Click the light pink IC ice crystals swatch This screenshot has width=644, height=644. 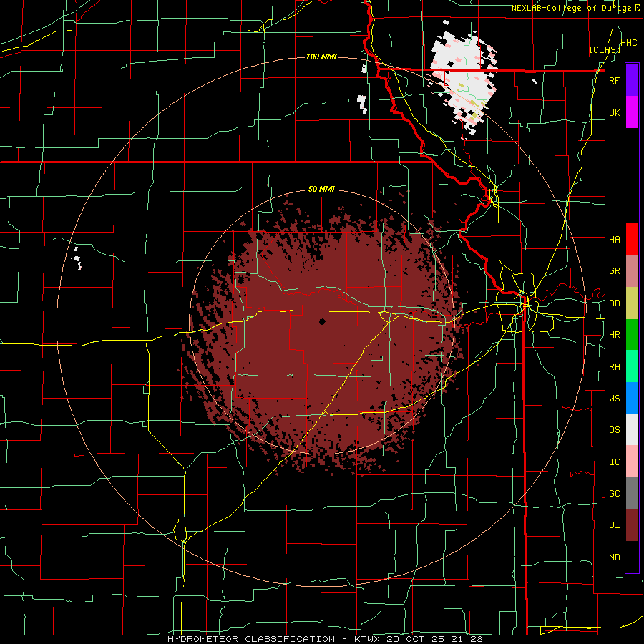[x=632, y=462]
